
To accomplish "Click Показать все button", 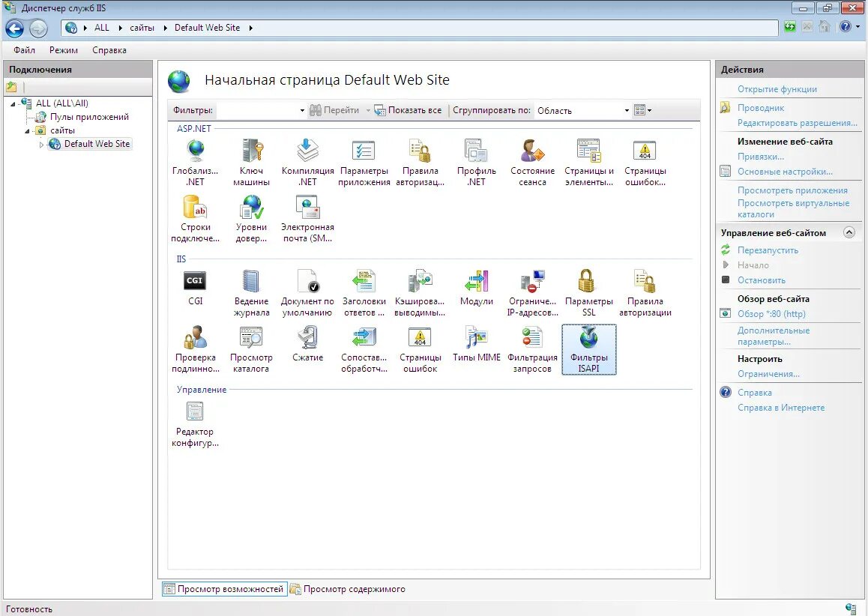I will pyautogui.click(x=409, y=110).
